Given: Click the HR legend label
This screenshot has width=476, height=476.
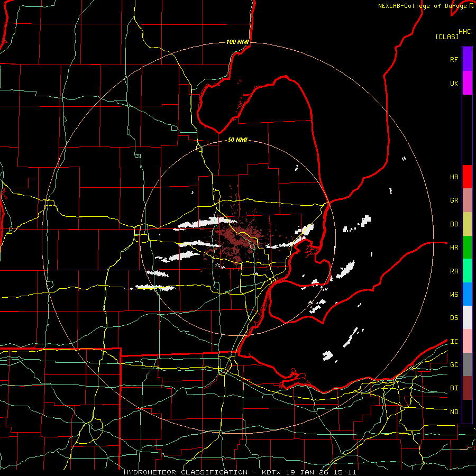Looking at the screenshot, I should click(454, 248).
